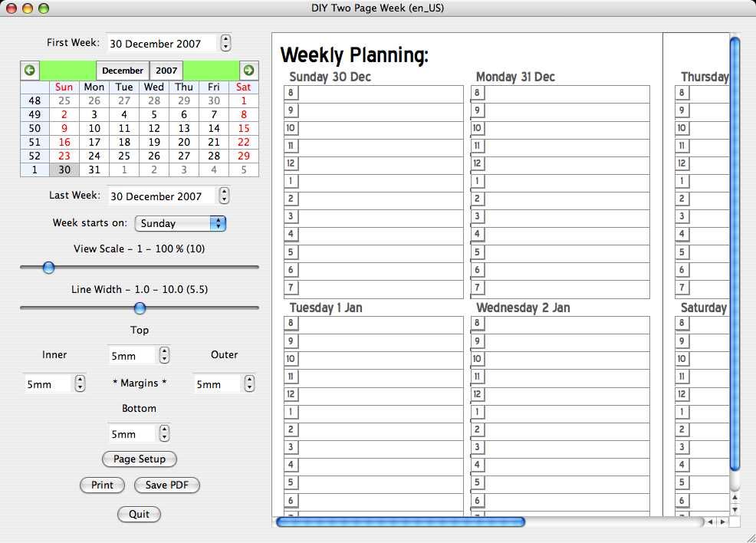This screenshot has height=543, width=756.
Task: Click the Page Setup button
Action: tap(140, 459)
